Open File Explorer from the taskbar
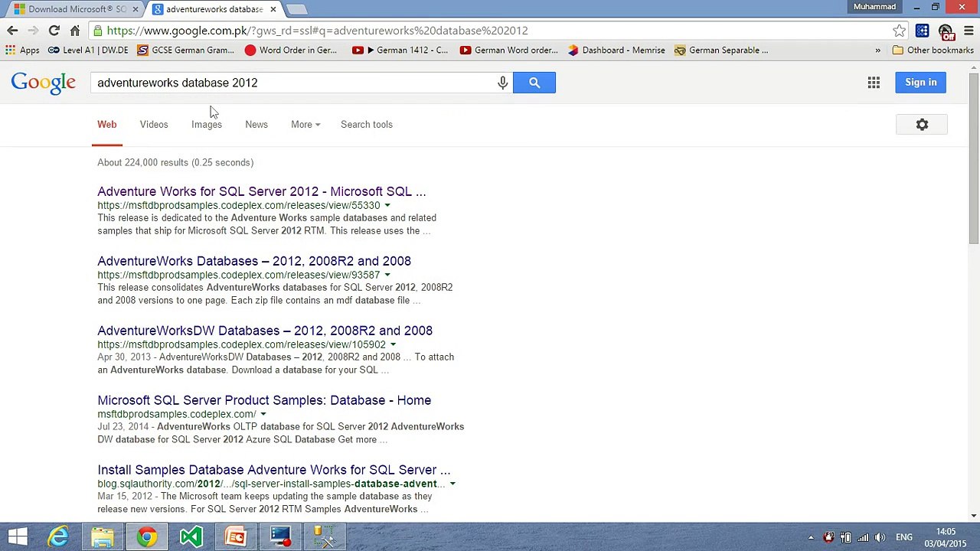This screenshot has height=551, width=980. click(103, 536)
